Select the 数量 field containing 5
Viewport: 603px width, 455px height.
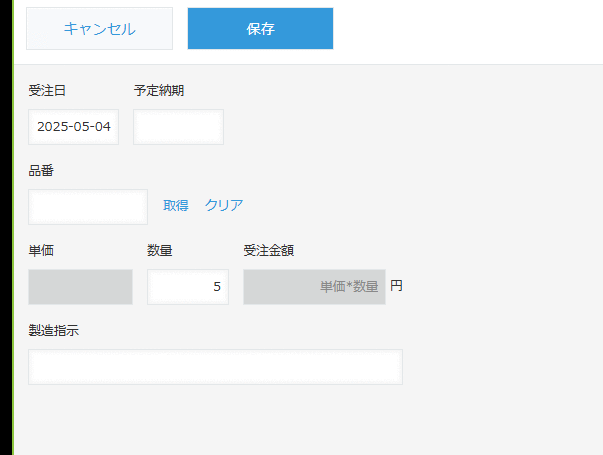pyautogui.click(x=187, y=286)
